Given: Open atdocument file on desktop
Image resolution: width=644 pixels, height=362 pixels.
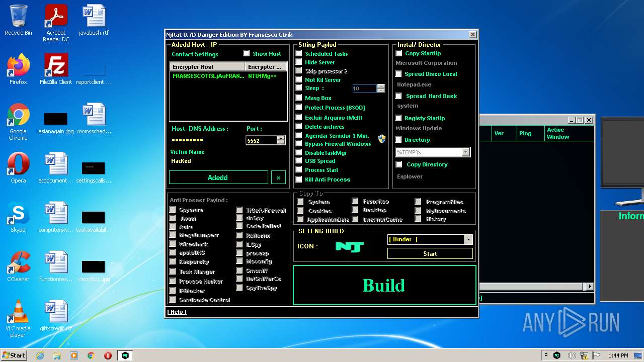Looking at the screenshot, I should point(56,167).
